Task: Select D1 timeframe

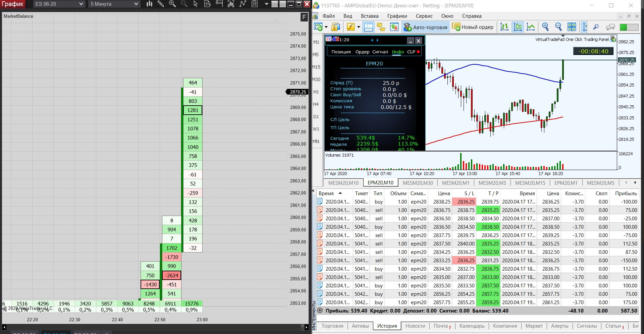Action: [x=316, y=117]
